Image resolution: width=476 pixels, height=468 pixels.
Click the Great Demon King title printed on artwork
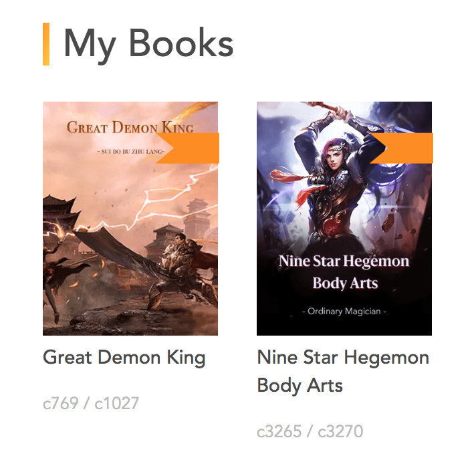130,127
